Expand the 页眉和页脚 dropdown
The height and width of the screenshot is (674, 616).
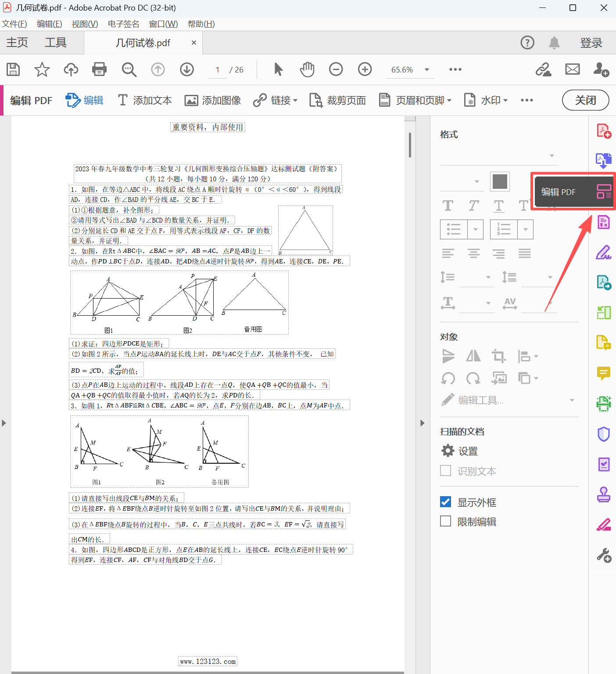[x=415, y=101]
